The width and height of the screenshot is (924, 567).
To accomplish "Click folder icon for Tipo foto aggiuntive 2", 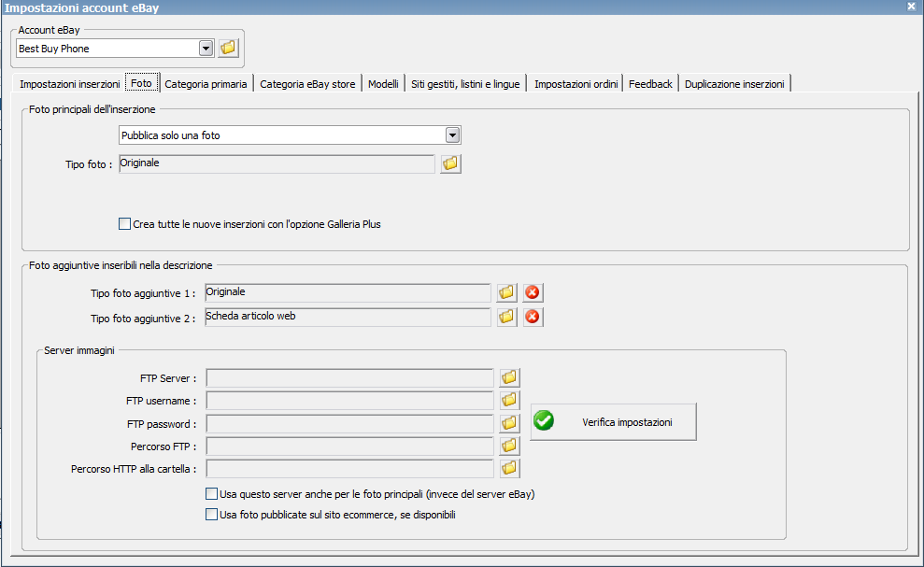I will (x=506, y=317).
